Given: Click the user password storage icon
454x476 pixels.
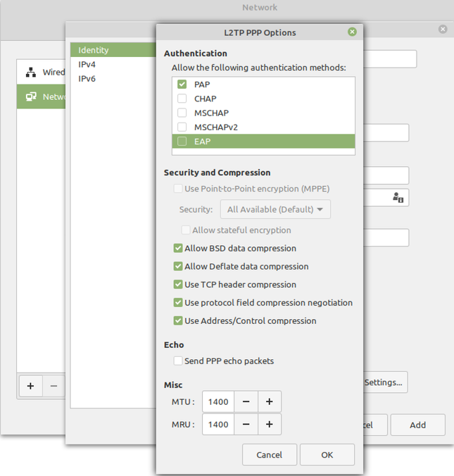Looking at the screenshot, I should [x=398, y=198].
